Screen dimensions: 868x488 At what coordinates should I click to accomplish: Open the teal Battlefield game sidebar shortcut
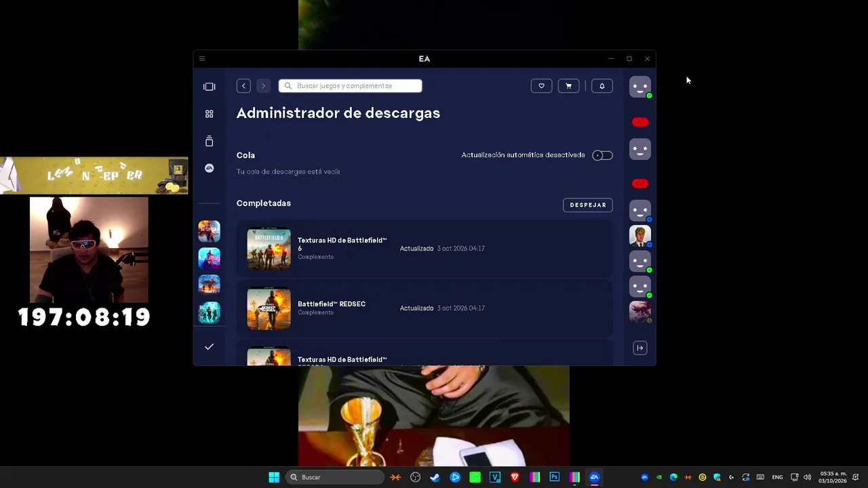click(x=209, y=312)
